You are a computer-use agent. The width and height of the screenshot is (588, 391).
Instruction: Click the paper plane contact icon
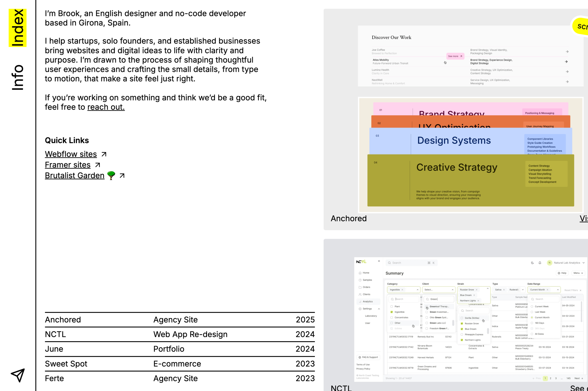(x=18, y=375)
